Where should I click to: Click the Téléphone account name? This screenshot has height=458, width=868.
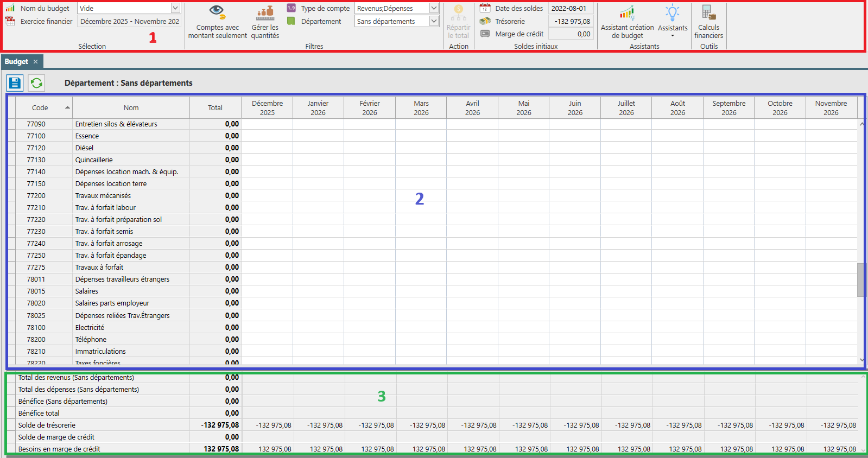pos(91,339)
